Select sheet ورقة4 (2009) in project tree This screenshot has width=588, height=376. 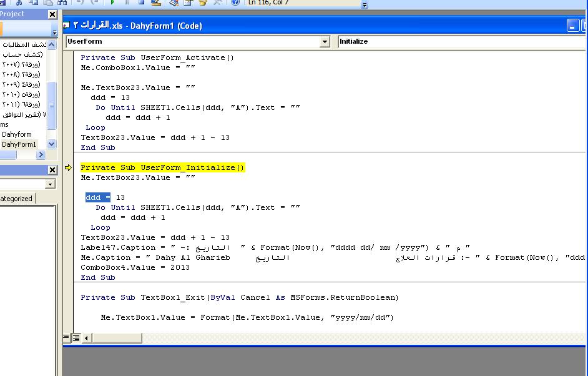point(21,84)
